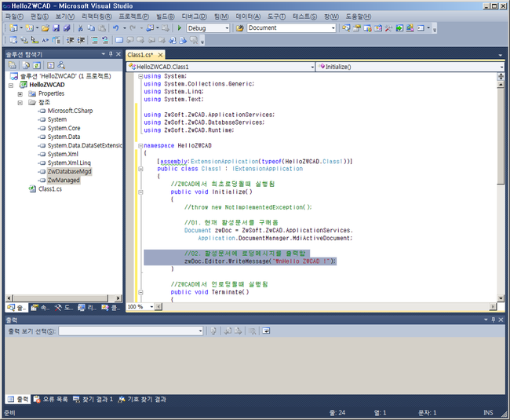Click the Copy toolbar icon
The width and height of the screenshot is (510, 420).
91,28
